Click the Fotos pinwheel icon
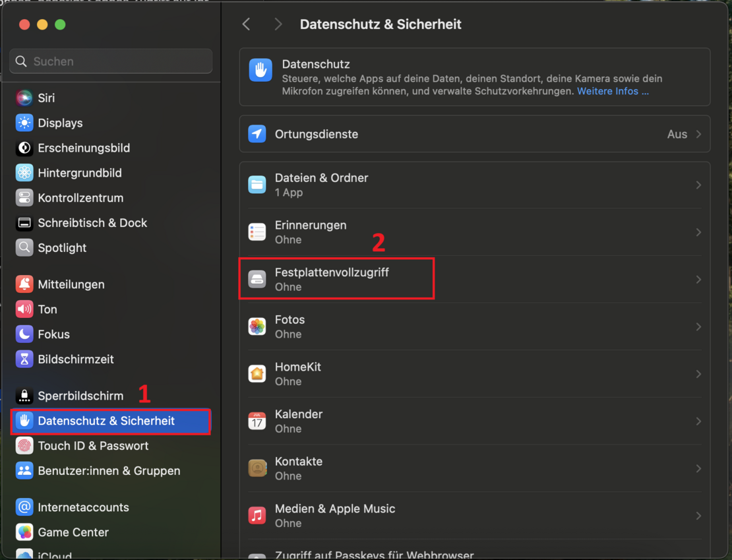Screen dimensions: 732x560 (257, 327)
